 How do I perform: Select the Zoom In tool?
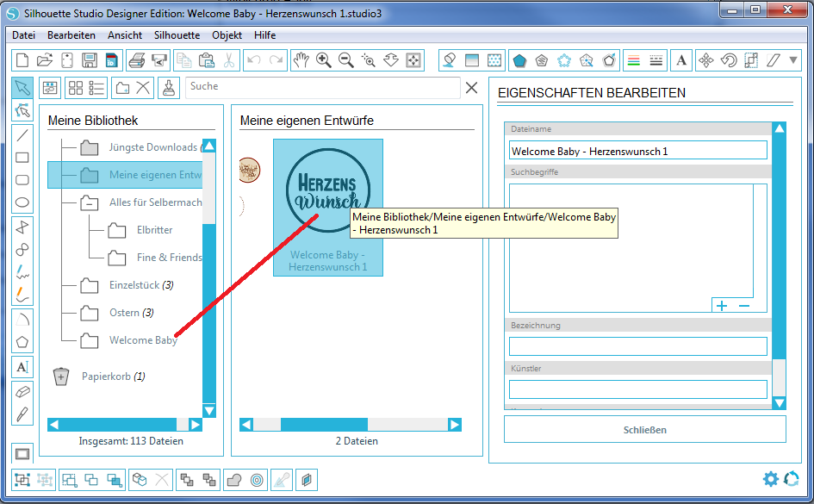(323, 60)
